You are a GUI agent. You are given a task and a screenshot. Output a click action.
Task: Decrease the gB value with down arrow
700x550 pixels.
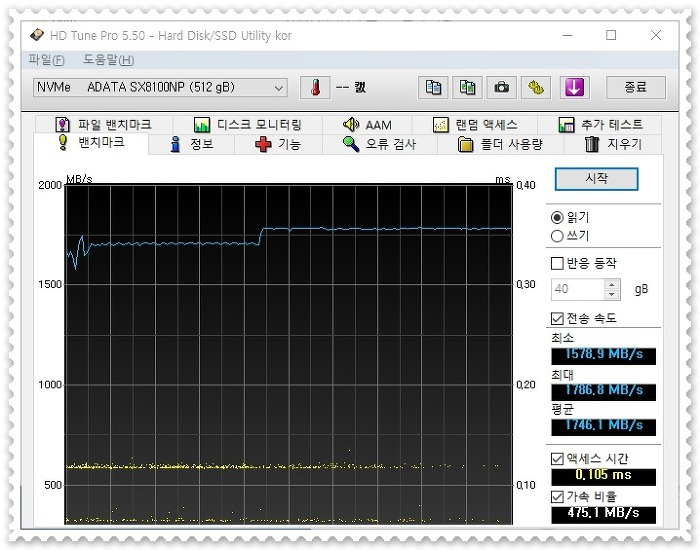pos(612,295)
